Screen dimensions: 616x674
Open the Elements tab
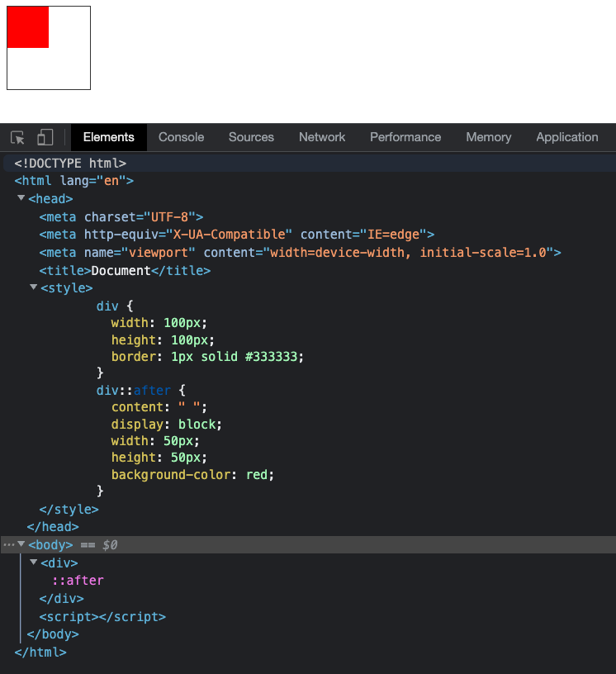coord(109,137)
